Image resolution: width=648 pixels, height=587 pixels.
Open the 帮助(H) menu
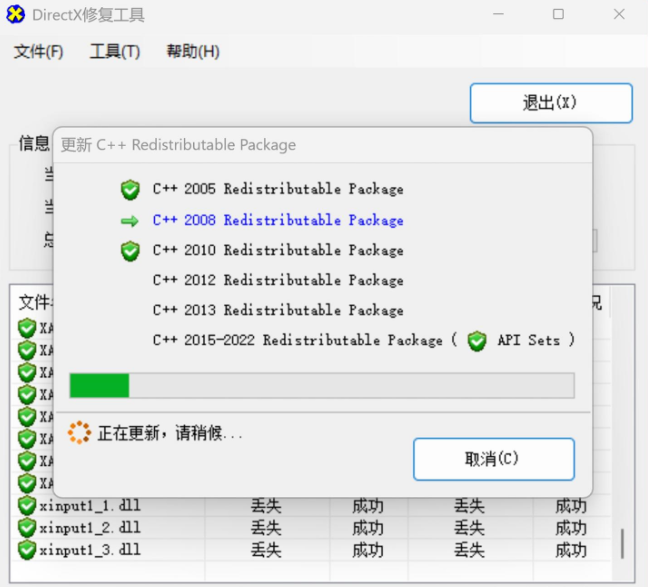point(193,52)
